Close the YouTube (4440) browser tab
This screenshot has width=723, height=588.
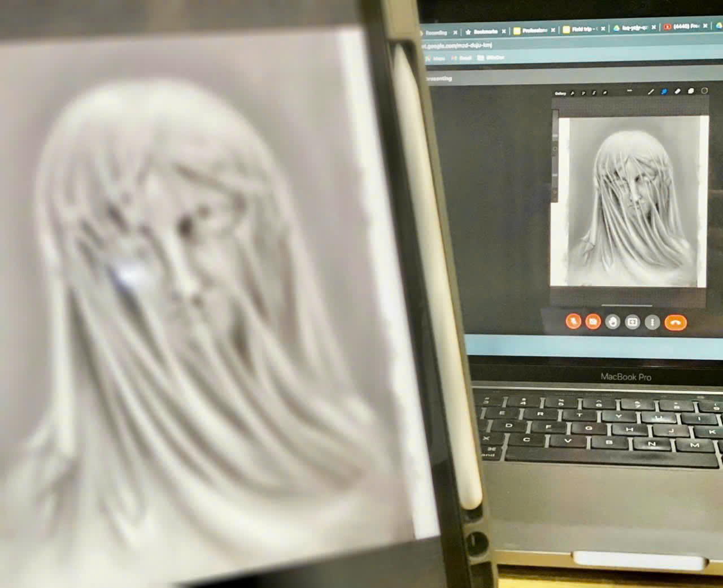click(x=705, y=26)
